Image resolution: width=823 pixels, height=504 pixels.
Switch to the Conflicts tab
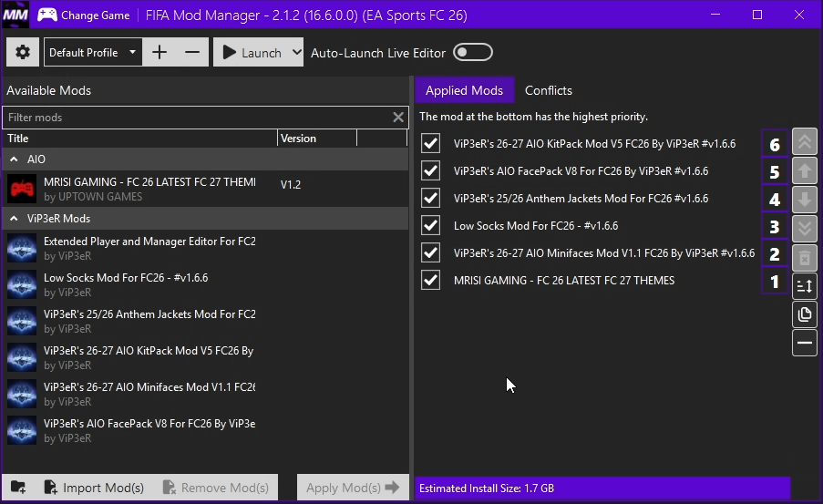click(549, 90)
